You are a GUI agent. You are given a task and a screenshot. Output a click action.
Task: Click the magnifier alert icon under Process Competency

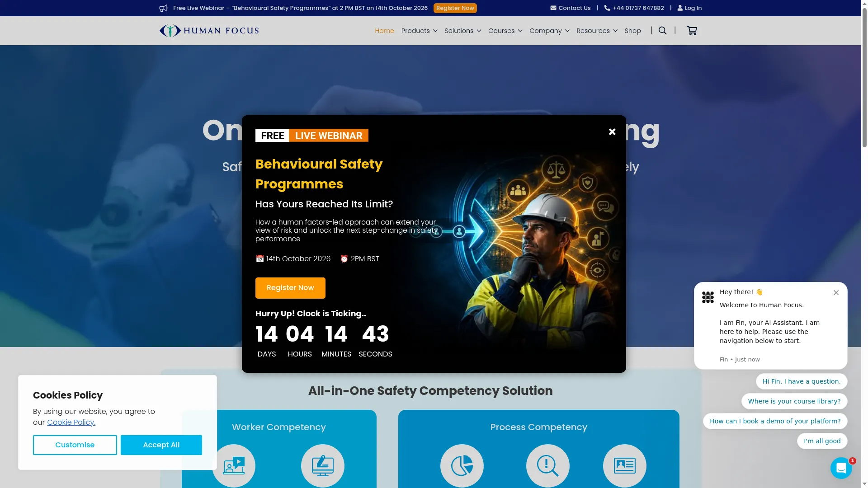[x=548, y=465]
